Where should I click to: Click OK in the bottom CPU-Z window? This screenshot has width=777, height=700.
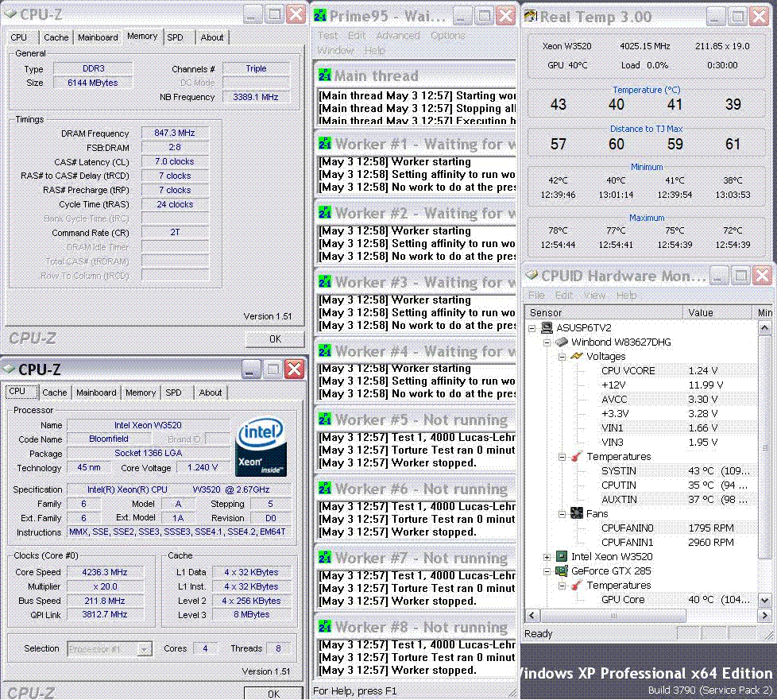click(x=273, y=694)
